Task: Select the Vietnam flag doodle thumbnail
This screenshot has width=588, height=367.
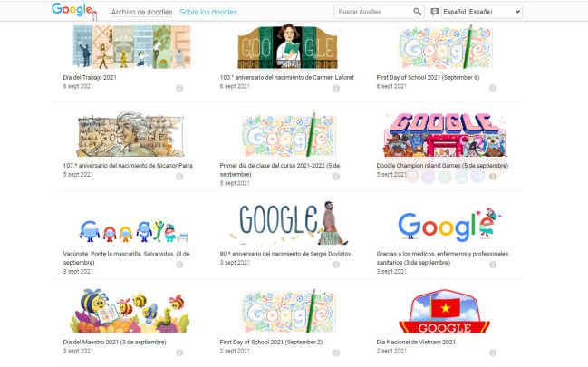Action: click(x=444, y=311)
